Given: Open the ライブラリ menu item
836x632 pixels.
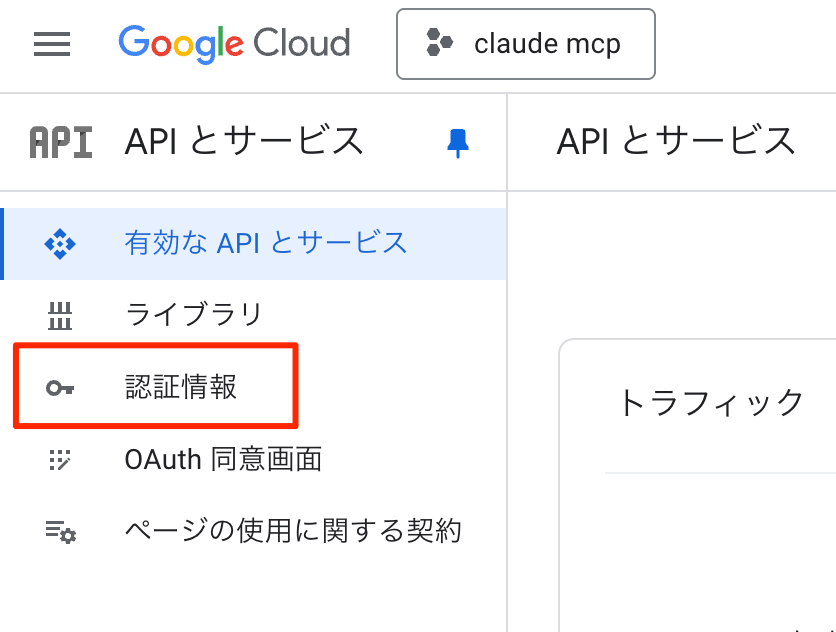Looking at the screenshot, I should click(194, 315).
